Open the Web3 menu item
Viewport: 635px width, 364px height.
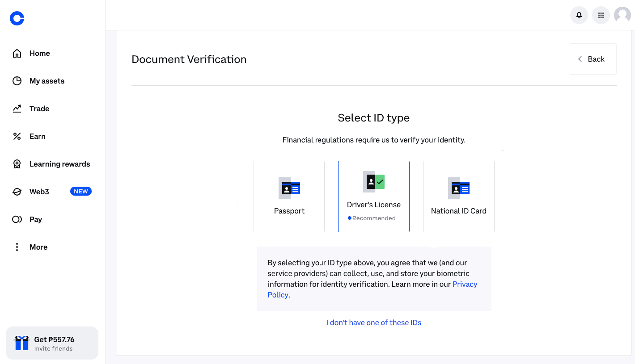39,192
